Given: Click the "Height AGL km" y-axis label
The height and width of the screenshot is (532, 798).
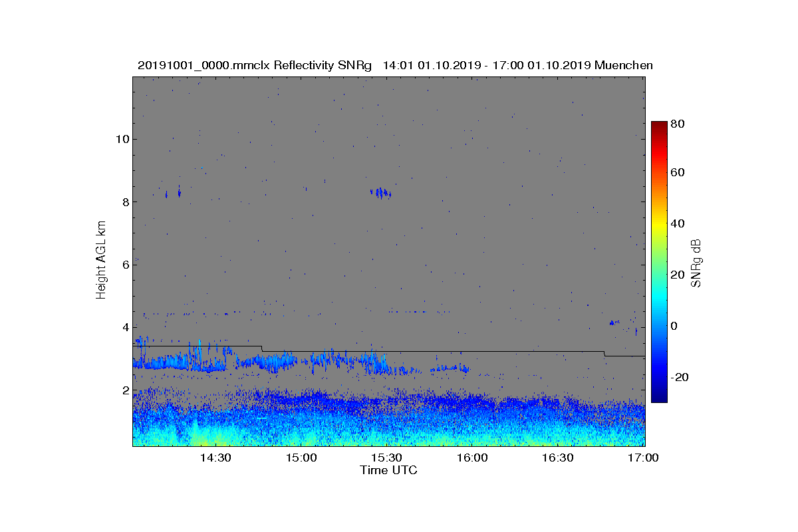Looking at the screenshot, I should point(101,260).
